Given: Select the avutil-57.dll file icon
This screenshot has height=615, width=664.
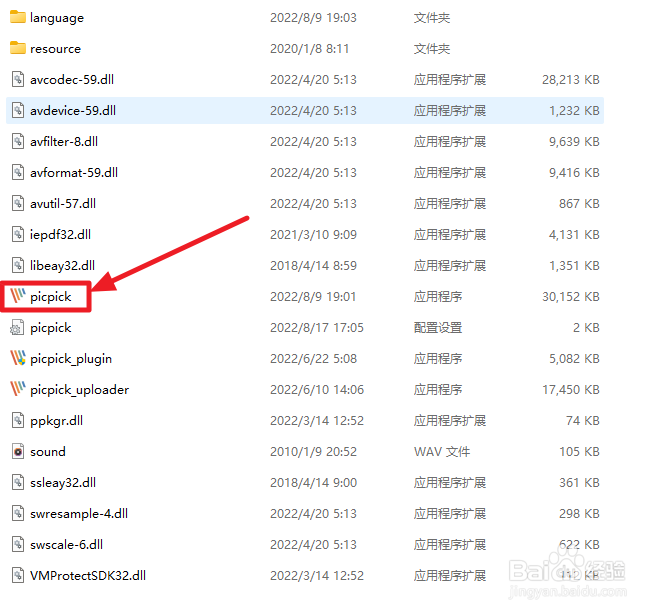Looking at the screenshot, I should [x=18, y=203].
